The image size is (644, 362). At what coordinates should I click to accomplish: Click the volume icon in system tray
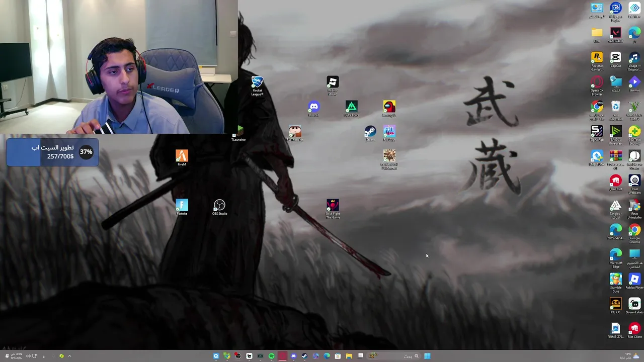[x=28, y=356]
